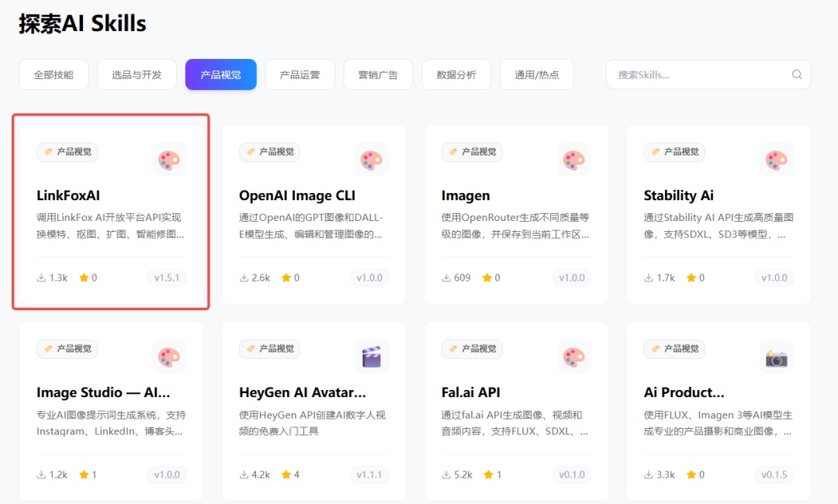Click the star icon on Imagen card
Viewport: 838px width, 504px height.
point(487,278)
